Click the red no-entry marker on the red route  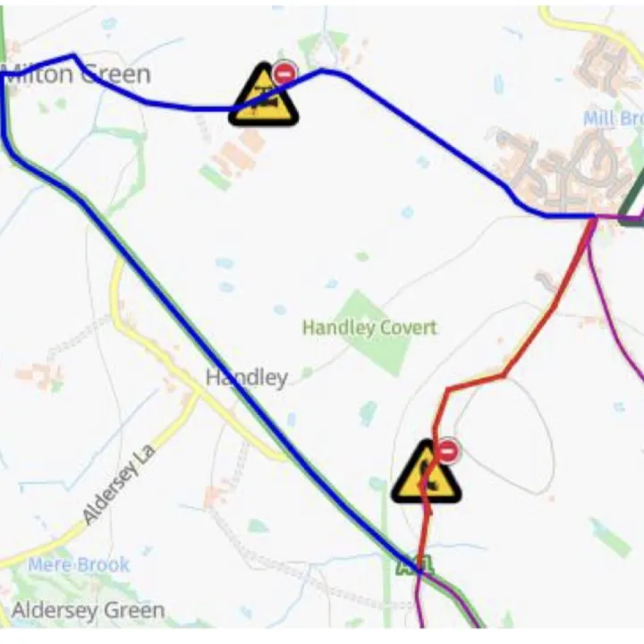[447, 451]
